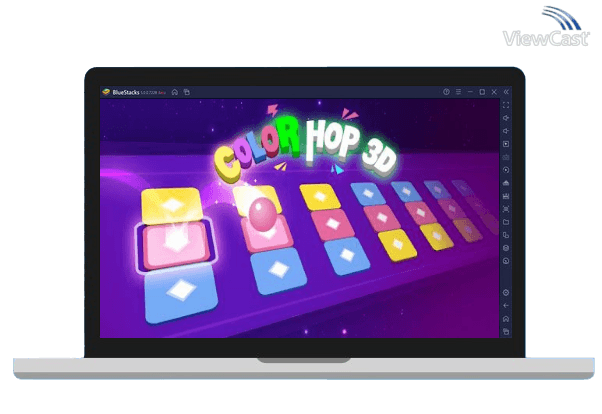602x414 pixels.
Task: Click the Android back arrow in sidebar
Action: point(506,306)
